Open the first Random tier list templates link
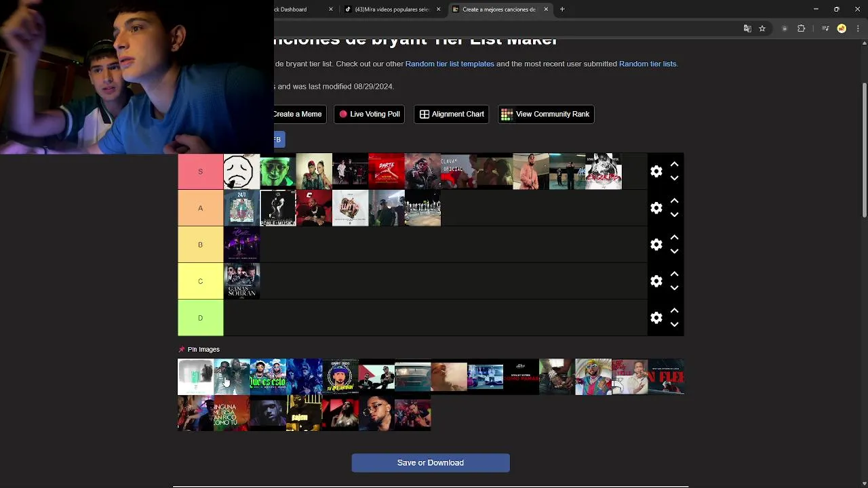The width and height of the screenshot is (868, 488). 450,64
